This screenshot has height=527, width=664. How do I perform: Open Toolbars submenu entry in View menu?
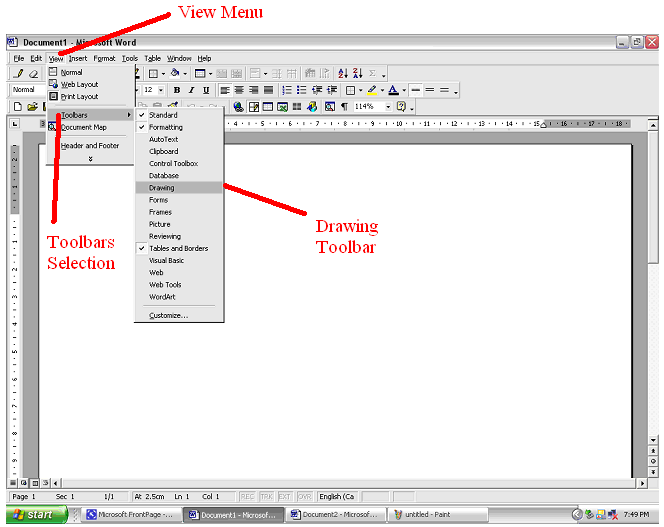click(90, 115)
